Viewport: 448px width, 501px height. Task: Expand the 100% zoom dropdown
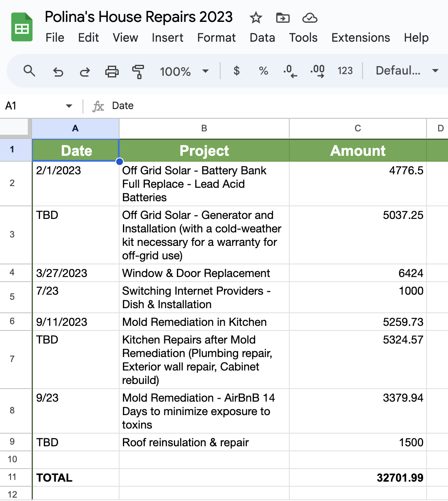tap(184, 71)
